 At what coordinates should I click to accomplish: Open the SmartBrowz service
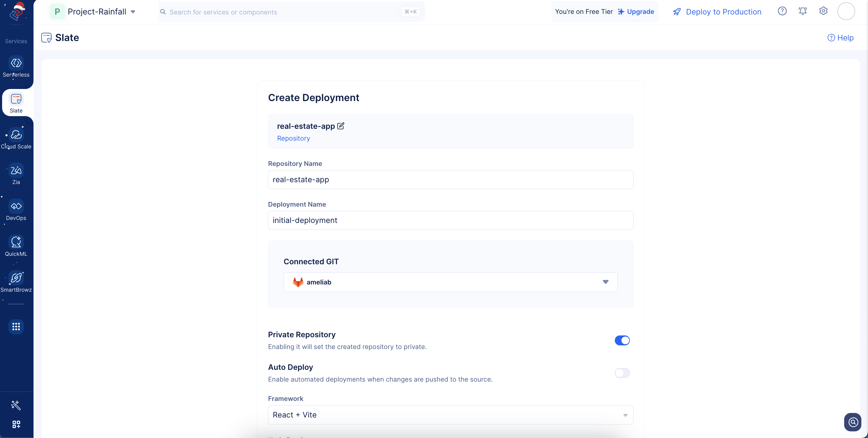(x=16, y=282)
